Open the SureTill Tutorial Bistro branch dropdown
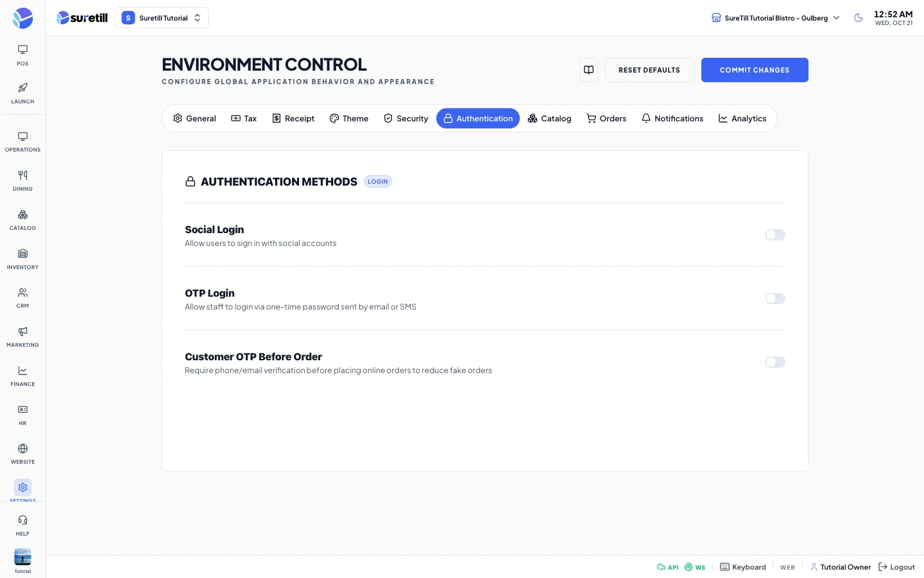The height and width of the screenshot is (578, 924). (776, 18)
